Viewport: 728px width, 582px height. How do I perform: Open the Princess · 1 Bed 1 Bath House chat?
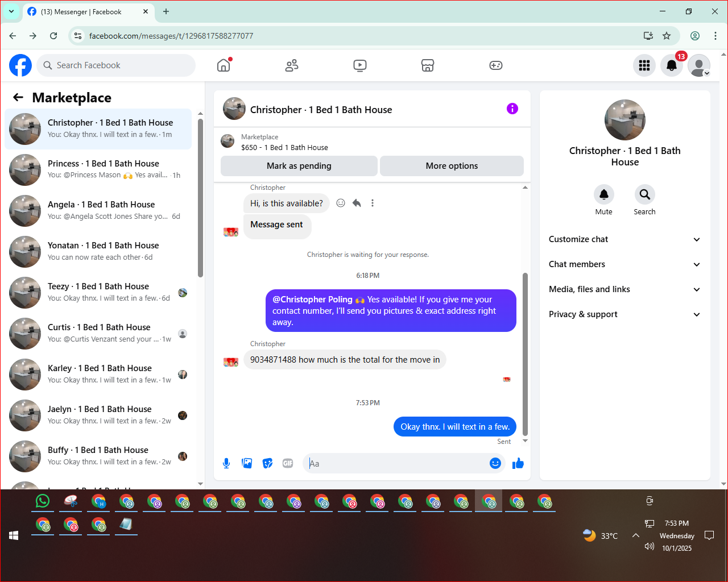[98, 170]
